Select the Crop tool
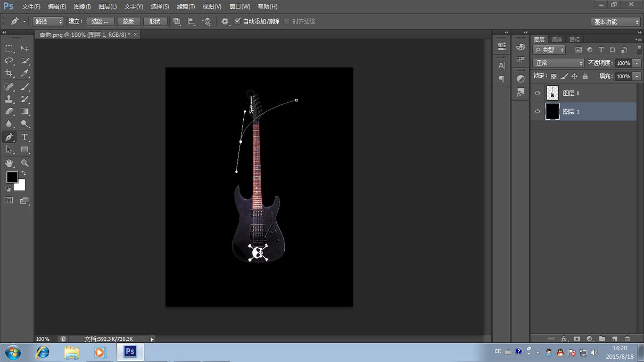 coord(9,73)
